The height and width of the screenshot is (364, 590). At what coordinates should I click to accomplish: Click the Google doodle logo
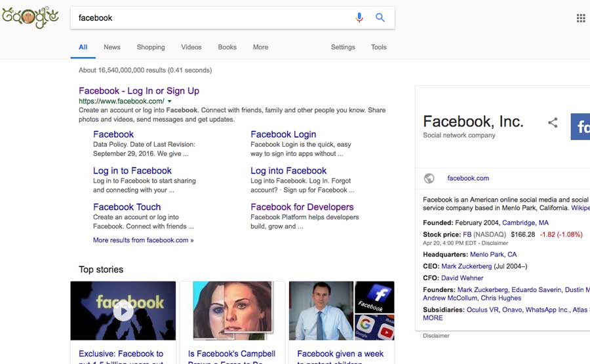pos(30,17)
